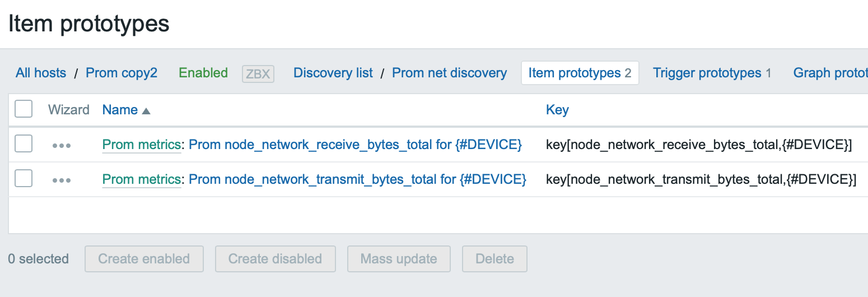The height and width of the screenshot is (297, 868).
Task: Click the ZBX availability indicator
Action: coord(258,73)
